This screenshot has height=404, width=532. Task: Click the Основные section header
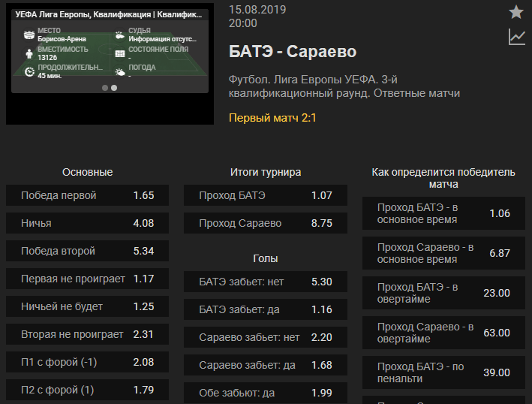click(x=87, y=172)
